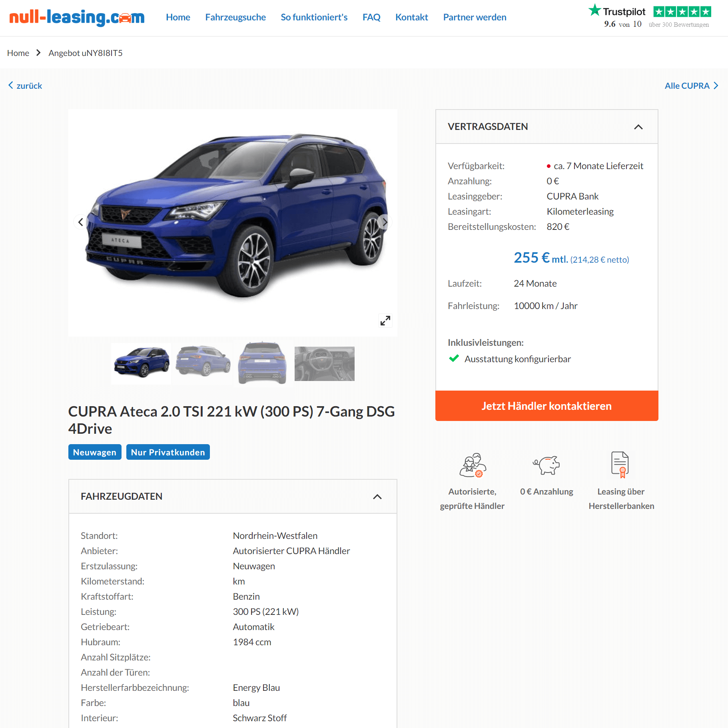Click the Trustpilot rating badge
The image size is (728, 728).
pos(650,16)
